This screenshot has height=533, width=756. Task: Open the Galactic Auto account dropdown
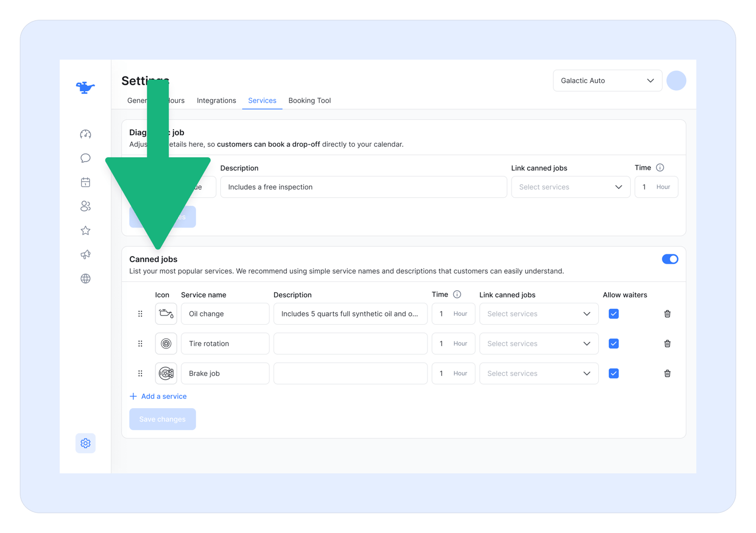[607, 80]
